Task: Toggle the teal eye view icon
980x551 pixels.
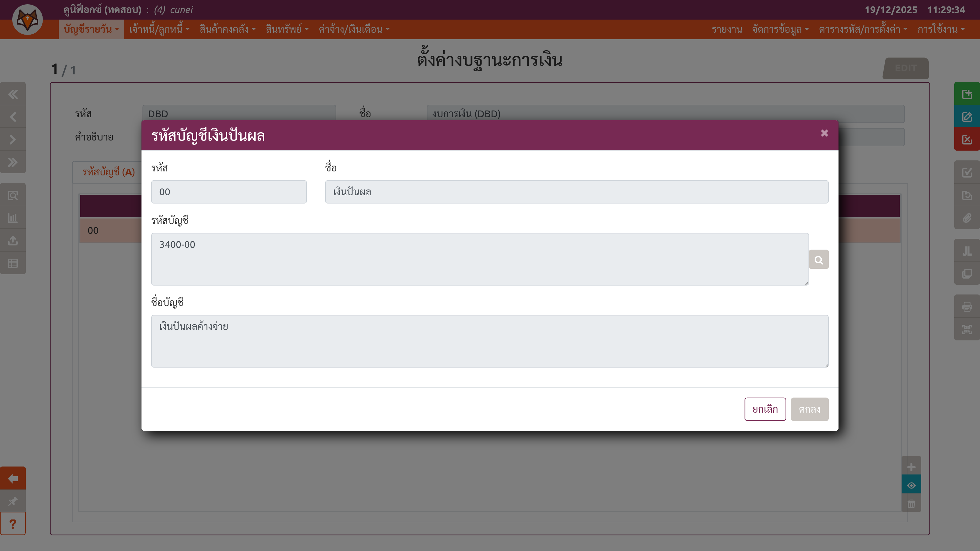Action: 911,485
